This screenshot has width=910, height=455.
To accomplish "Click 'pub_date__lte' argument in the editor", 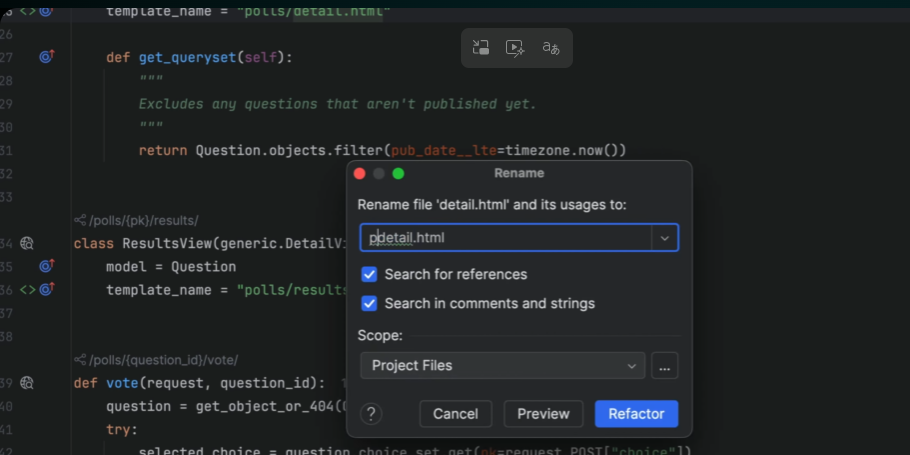I will [x=444, y=150].
